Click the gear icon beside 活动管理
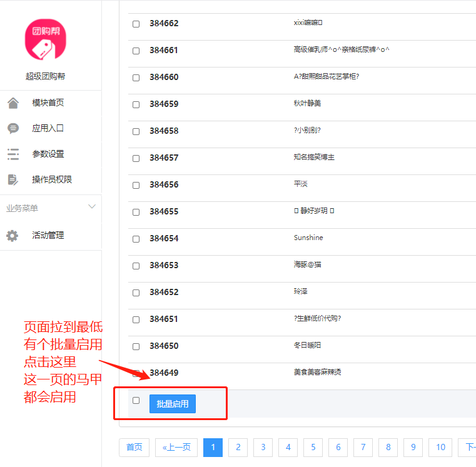Viewport: 476px width, 467px height. tap(13, 236)
